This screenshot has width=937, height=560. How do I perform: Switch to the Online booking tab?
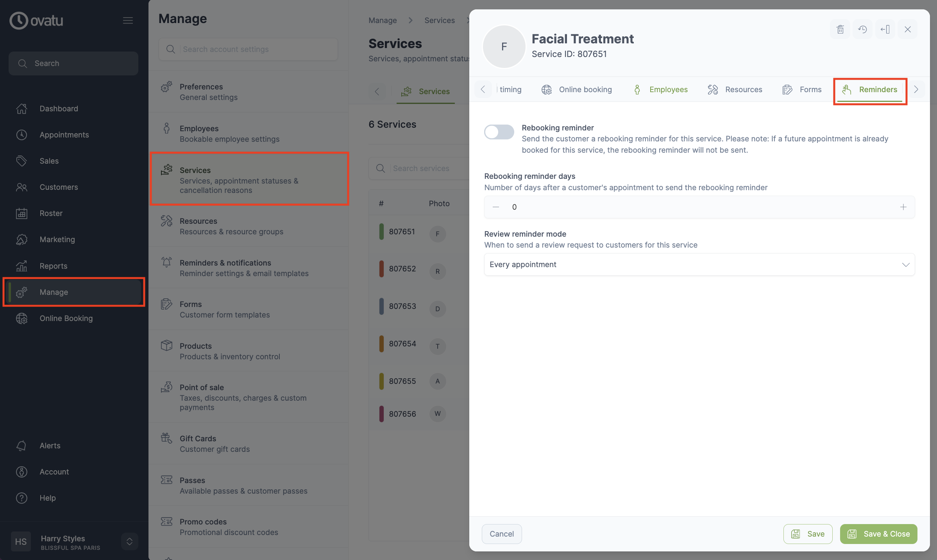[x=577, y=89]
